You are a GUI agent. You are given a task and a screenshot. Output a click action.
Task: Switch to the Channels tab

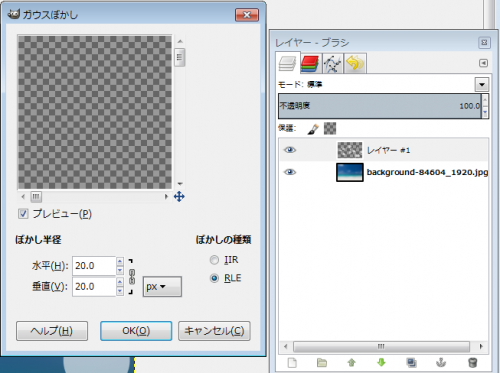click(x=310, y=63)
